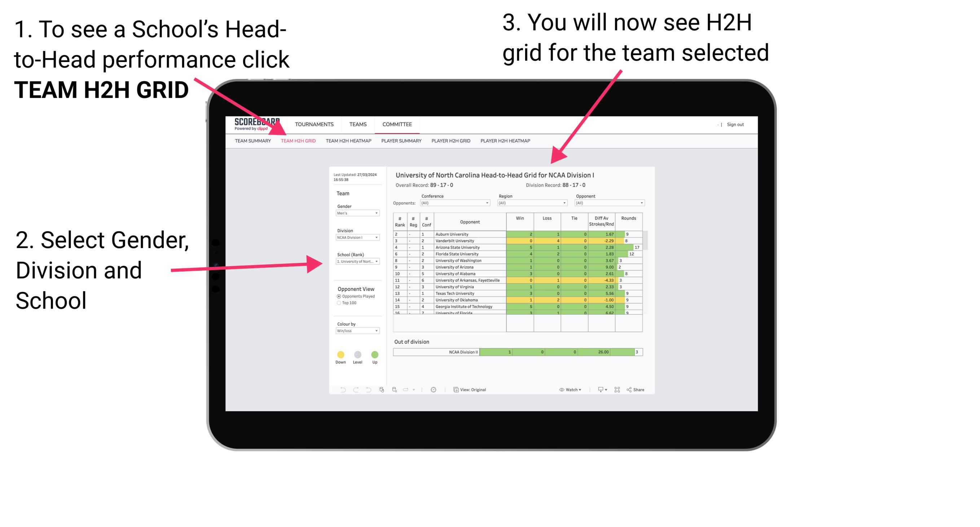The height and width of the screenshot is (527, 980).
Task: Select Opponents Played radio button
Action: point(337,297)
